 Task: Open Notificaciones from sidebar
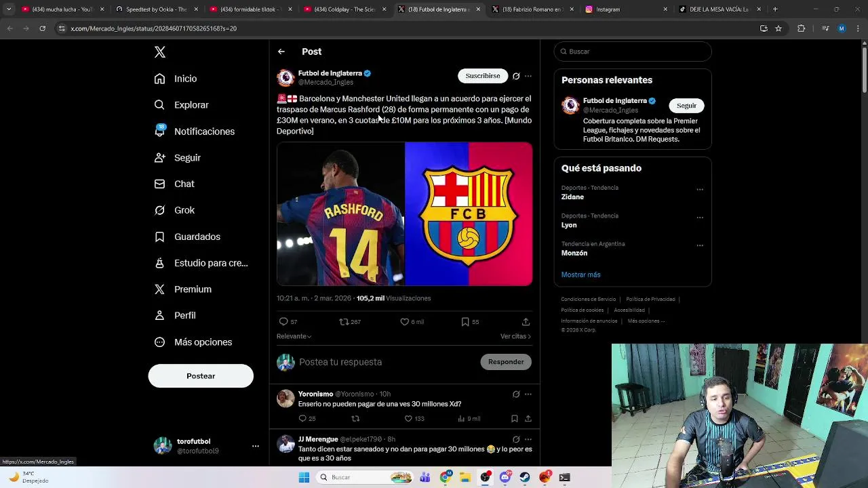(194, 131)
